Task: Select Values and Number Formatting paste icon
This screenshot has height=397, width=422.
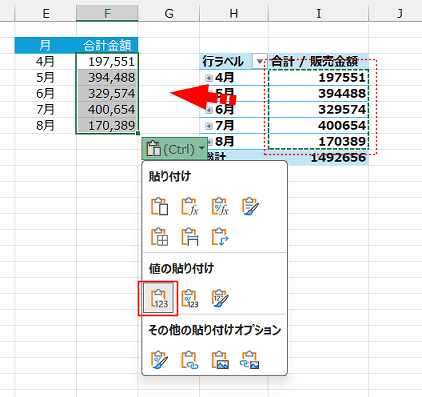Action: (190, 298)
